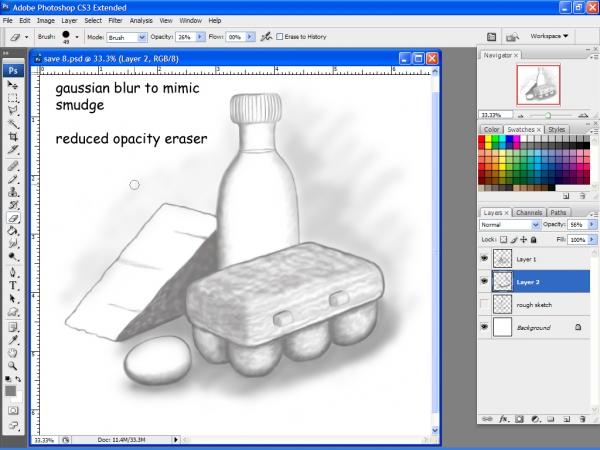Enable Erase to History checkbox
This screenshot has width=600, height=450.
pyautogui.click(x=280, y=37)
